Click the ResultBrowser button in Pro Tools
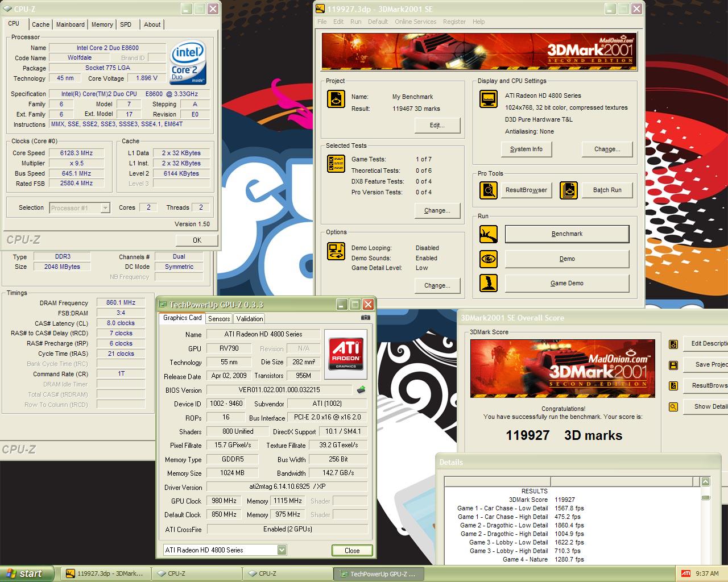The image size is (728, 582). pos(526,190)
